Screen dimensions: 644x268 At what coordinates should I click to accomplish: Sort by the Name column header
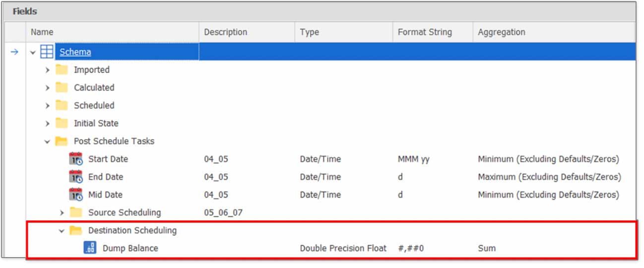click(112, 32)
